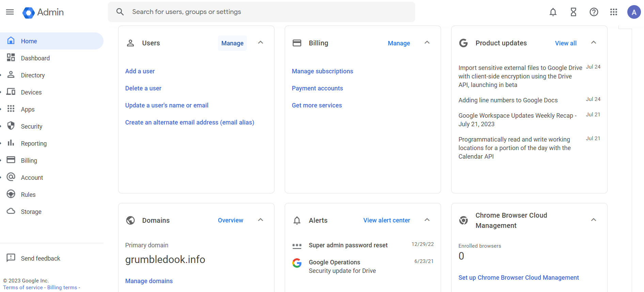This screenshot has height=292, width=644.
Task: Click the Home icon in sidebar
Action: (11, 41)
